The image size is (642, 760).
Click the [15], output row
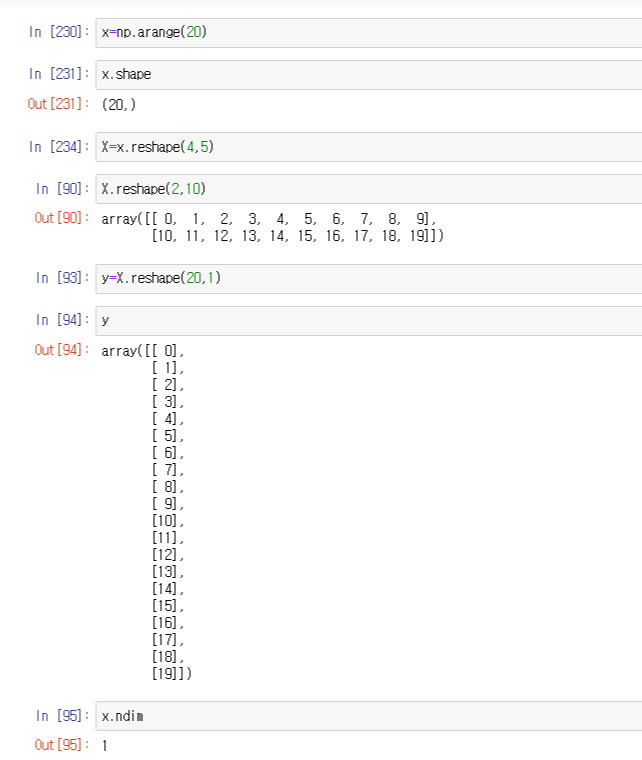pyautogui.click(x=168, y=606)
